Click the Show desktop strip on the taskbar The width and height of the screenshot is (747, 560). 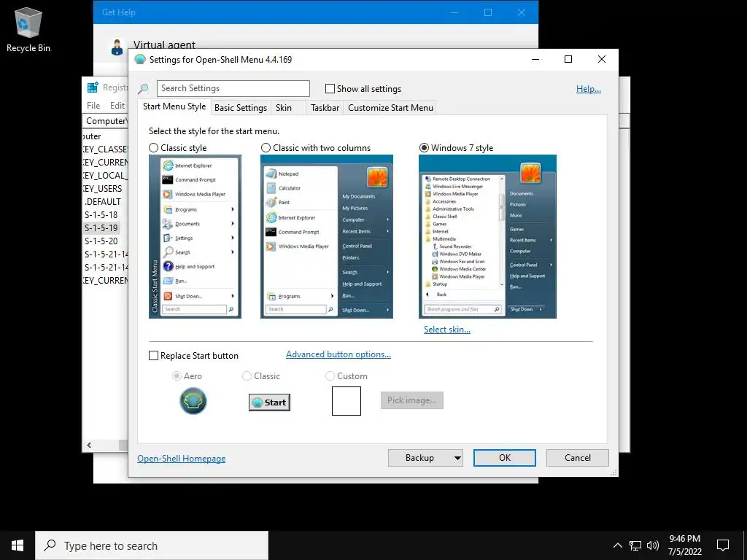point(745,545)
